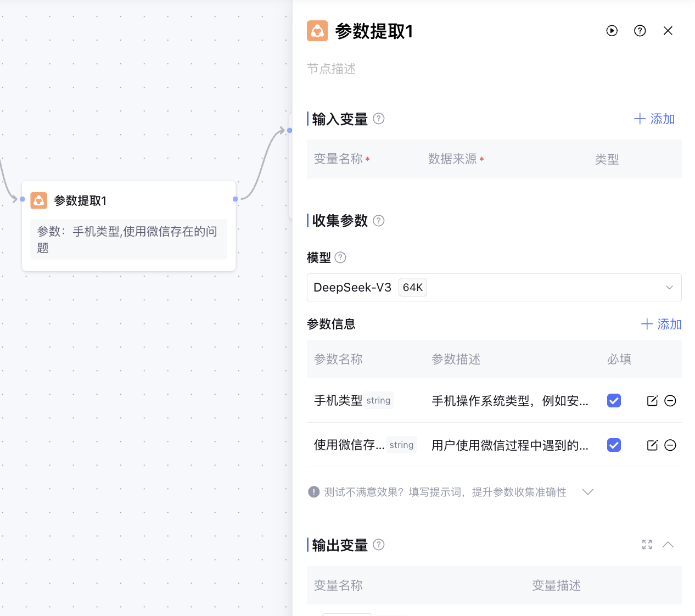Viewport: 695px width, 616px height.
Task: Edit the 手机类型 parameter
Action: point(652,401)
